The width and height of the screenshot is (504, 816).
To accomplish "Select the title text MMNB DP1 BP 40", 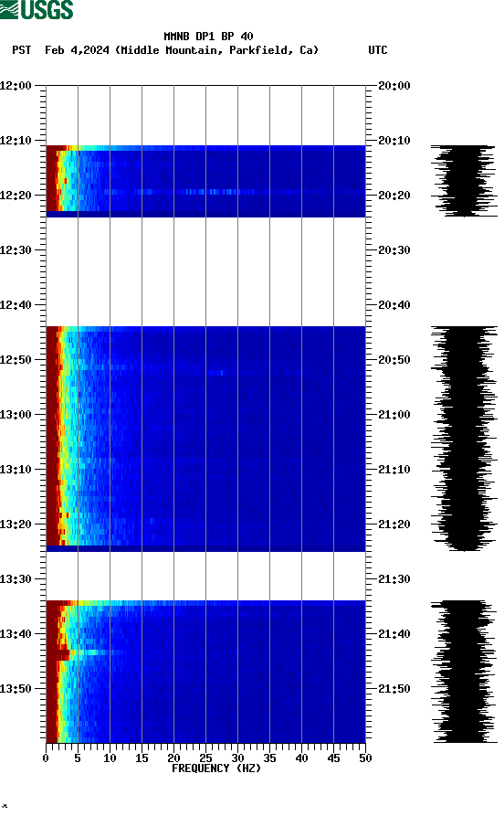I will point(208,37).
